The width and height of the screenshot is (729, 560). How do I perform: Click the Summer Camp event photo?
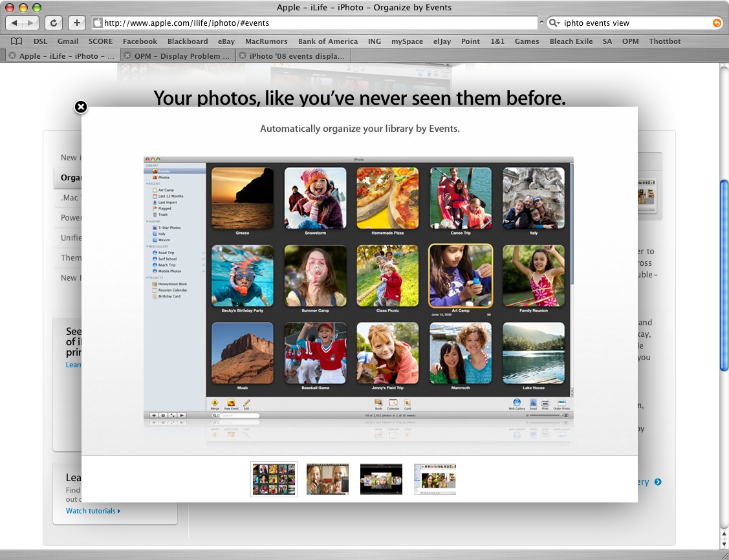tap(315, 275)
